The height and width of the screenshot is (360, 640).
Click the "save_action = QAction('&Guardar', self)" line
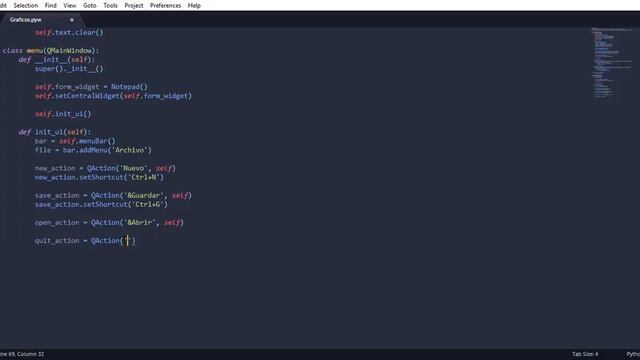[x=113, y=196]
